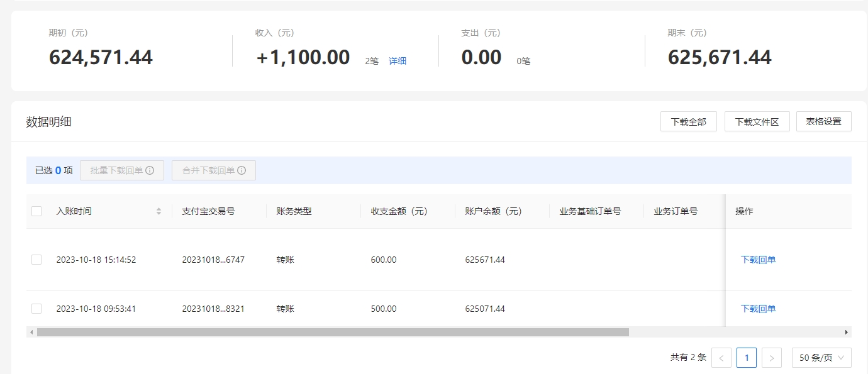Viewport: 868px width, 374px height.
Task: Click info icon on 合并下载回单 button
Action: [x=242, y=170]
